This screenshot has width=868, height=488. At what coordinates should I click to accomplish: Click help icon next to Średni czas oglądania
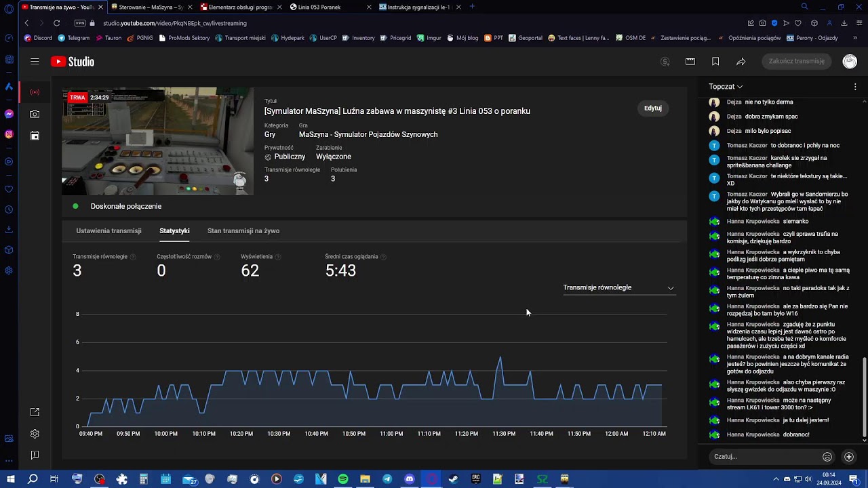coord(383,257)
